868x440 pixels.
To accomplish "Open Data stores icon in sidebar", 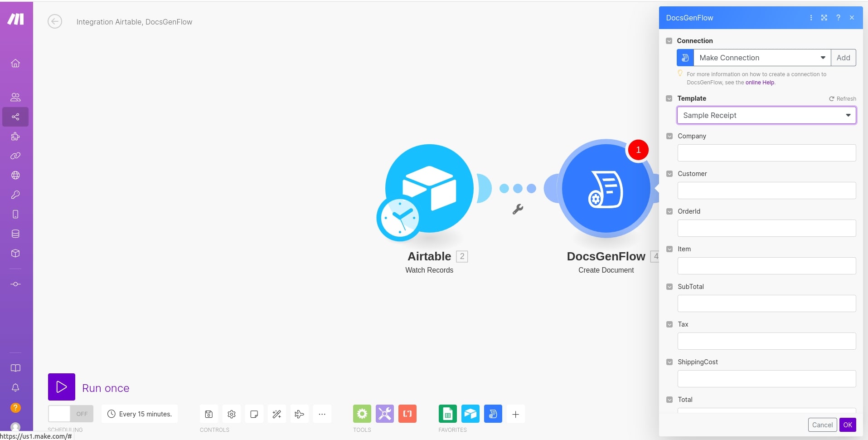I will point(15,234).
